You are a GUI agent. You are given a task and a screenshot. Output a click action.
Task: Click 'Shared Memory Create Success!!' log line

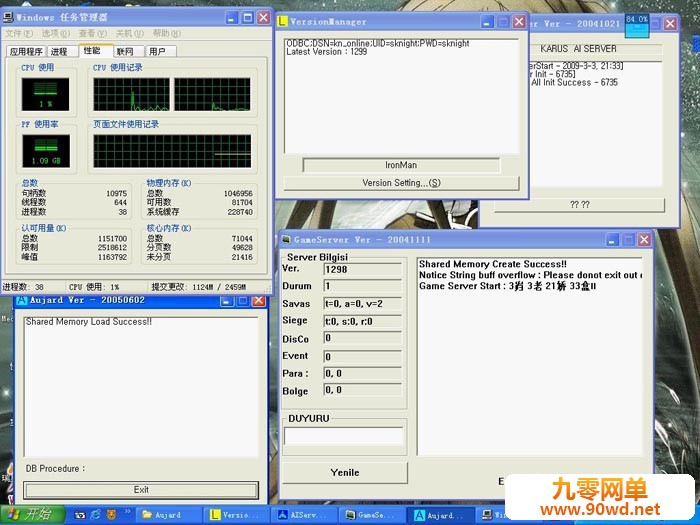point(493,264)
